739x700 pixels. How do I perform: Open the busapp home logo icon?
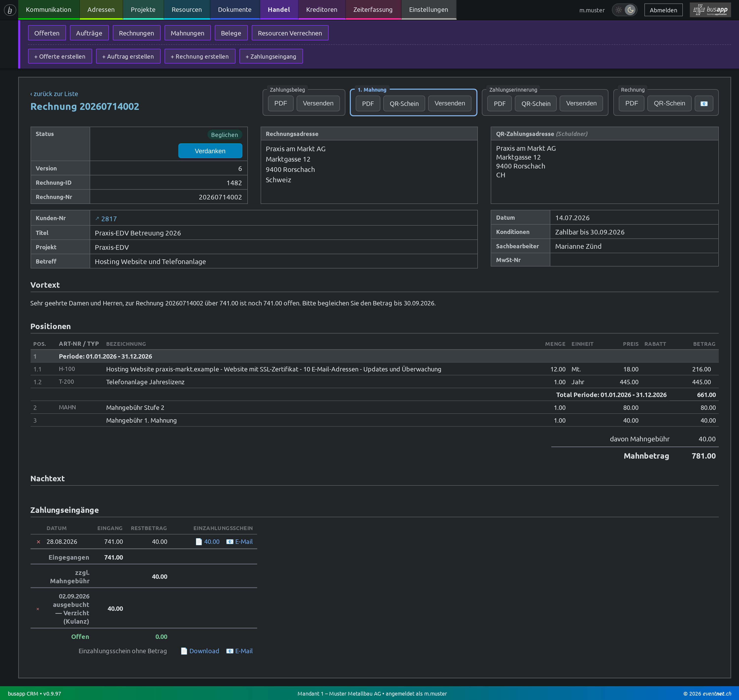[x=10, y=10]
